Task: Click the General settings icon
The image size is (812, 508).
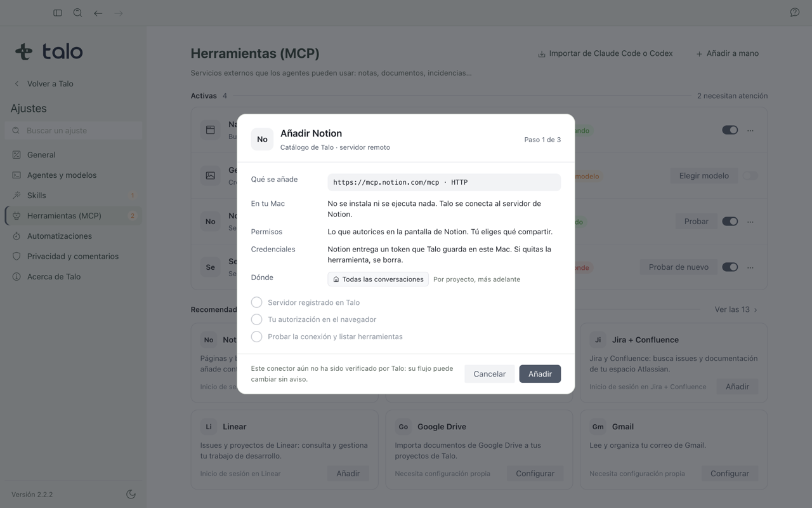Action: tap(16, 154)
